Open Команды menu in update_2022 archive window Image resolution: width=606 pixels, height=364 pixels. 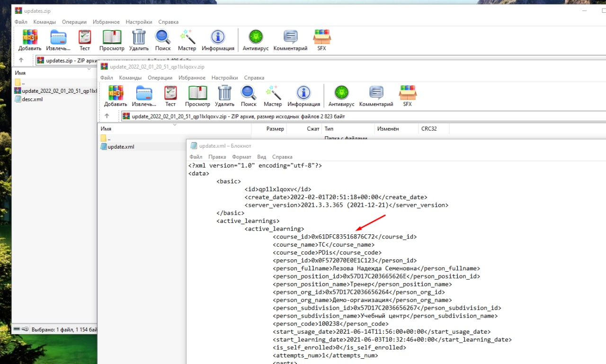pyautogui.click(x=130, y=78)
